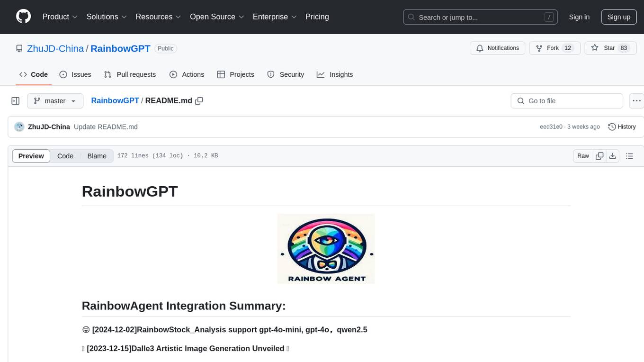
Task: Switch to Preview view
Action: (31, 156)
